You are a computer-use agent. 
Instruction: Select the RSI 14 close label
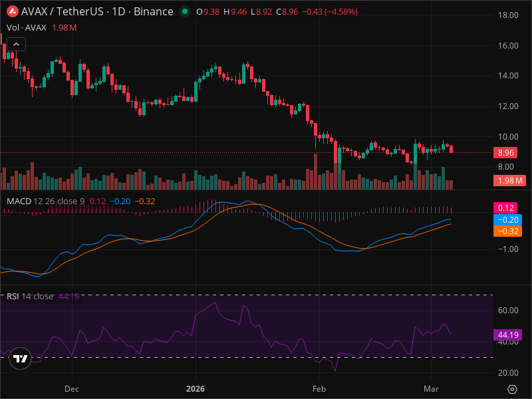coord(30,296)
